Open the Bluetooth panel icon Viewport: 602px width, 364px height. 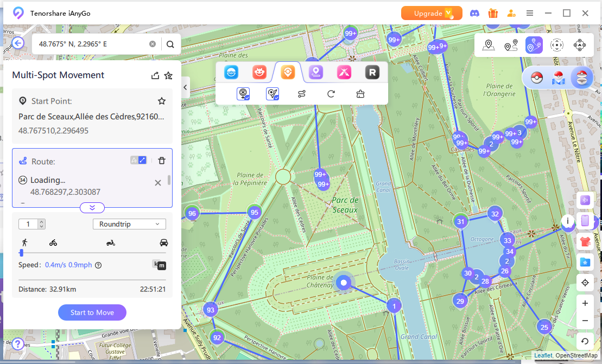coord(585,200)
